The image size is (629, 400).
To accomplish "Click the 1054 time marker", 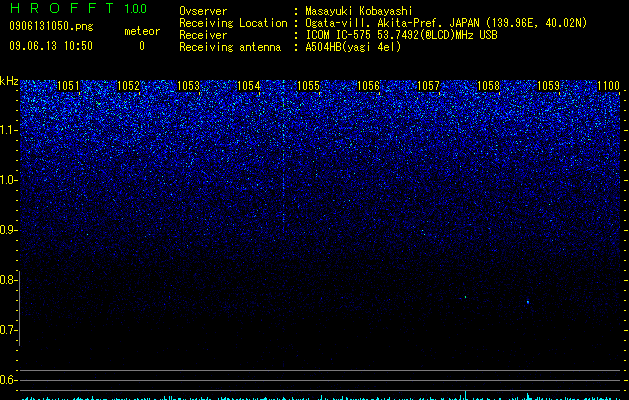I will point(248,86).
